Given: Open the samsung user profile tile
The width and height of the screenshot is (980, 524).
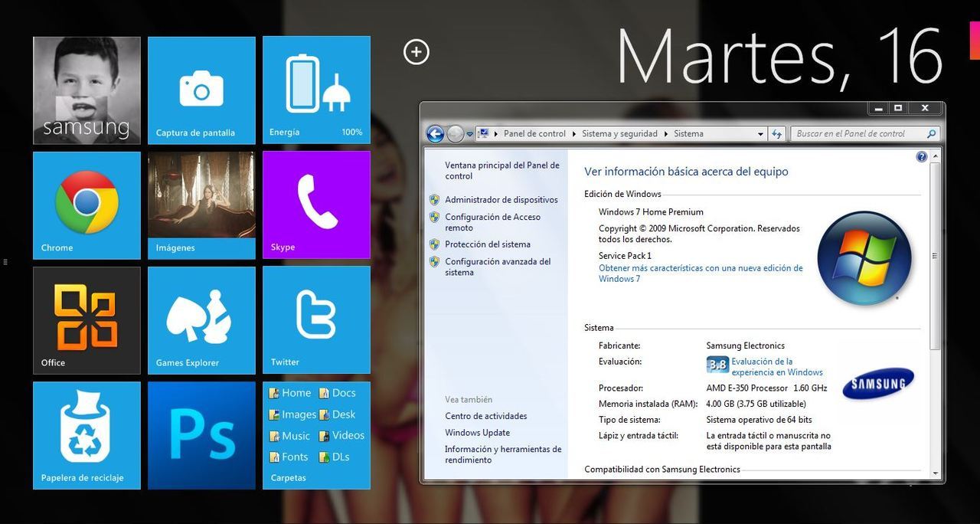Looking at the screenshot, I should (87, 90).
